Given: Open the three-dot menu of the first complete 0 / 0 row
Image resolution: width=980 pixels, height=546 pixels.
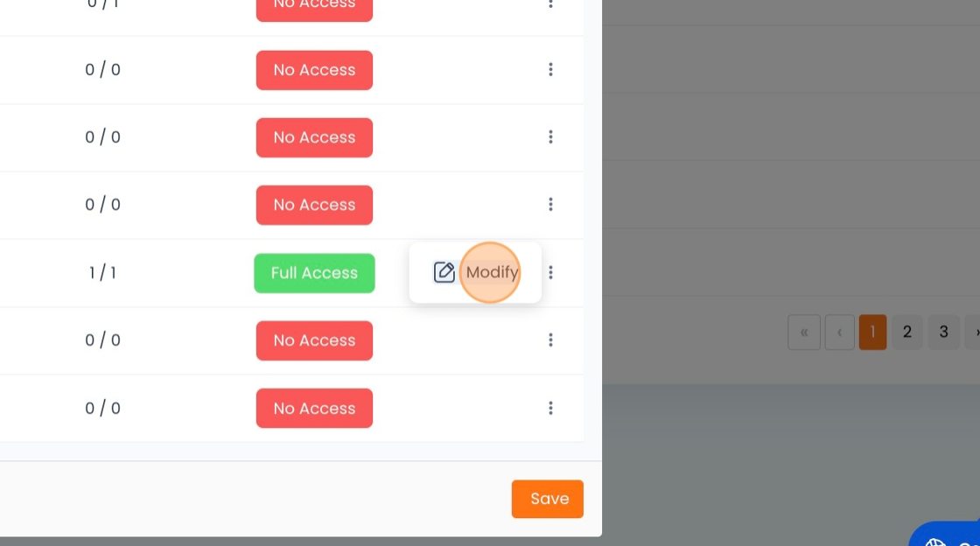Looking at the screenshot, I should (550, 69).
